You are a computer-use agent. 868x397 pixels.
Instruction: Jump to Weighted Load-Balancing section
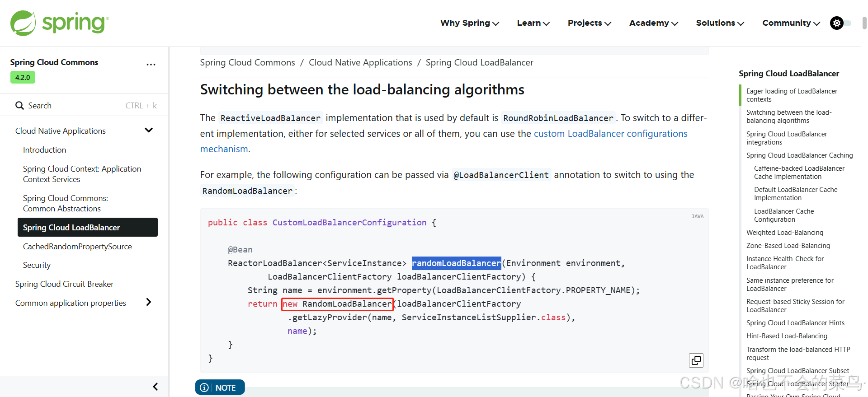tap(785, 233)
